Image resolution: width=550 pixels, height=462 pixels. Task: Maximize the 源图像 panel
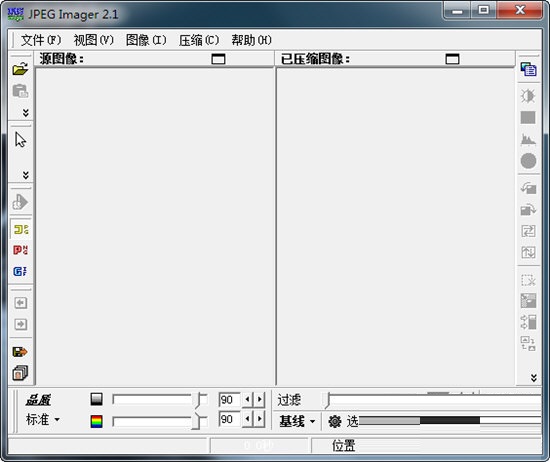point(218,59)
